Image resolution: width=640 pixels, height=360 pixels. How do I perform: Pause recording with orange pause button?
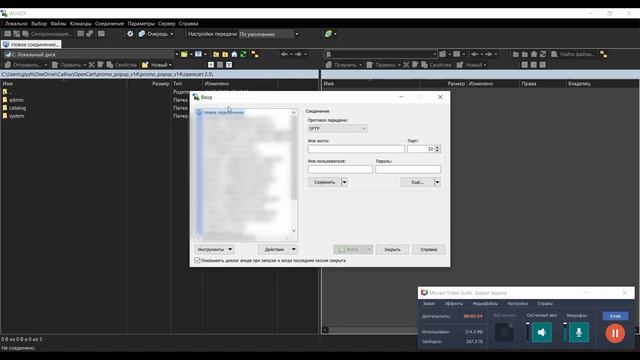coord(615,333)
